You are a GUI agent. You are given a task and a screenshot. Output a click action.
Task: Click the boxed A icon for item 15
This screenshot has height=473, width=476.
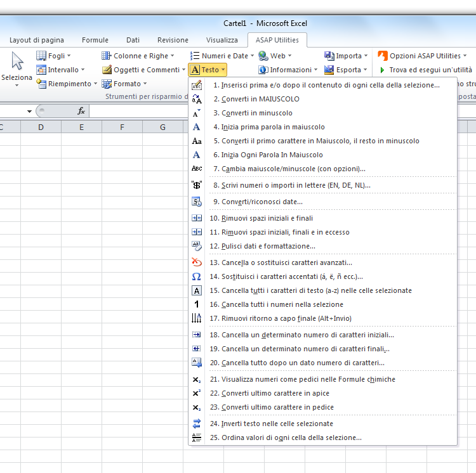[197, 290]
